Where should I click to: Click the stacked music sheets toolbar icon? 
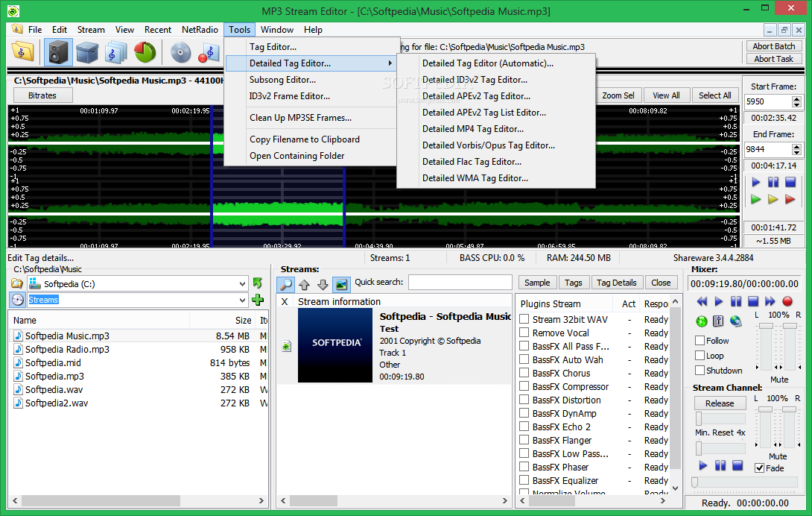click(115, 52)
